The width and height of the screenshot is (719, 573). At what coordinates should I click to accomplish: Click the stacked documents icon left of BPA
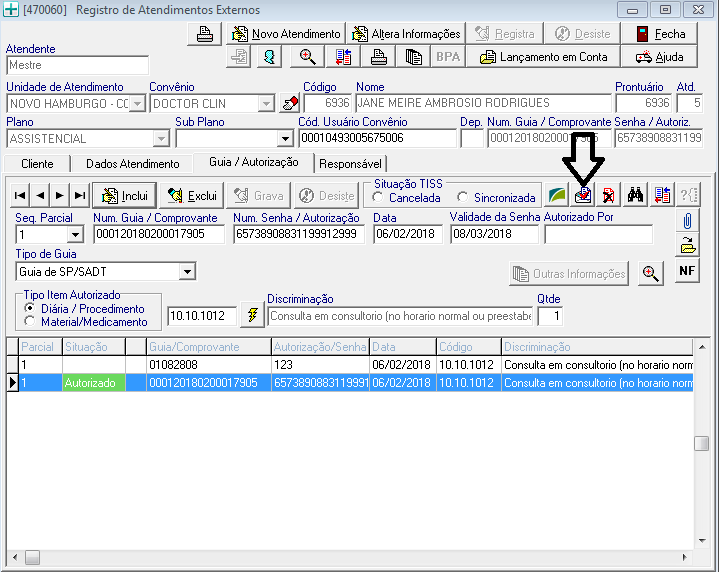tap(414, 57)
